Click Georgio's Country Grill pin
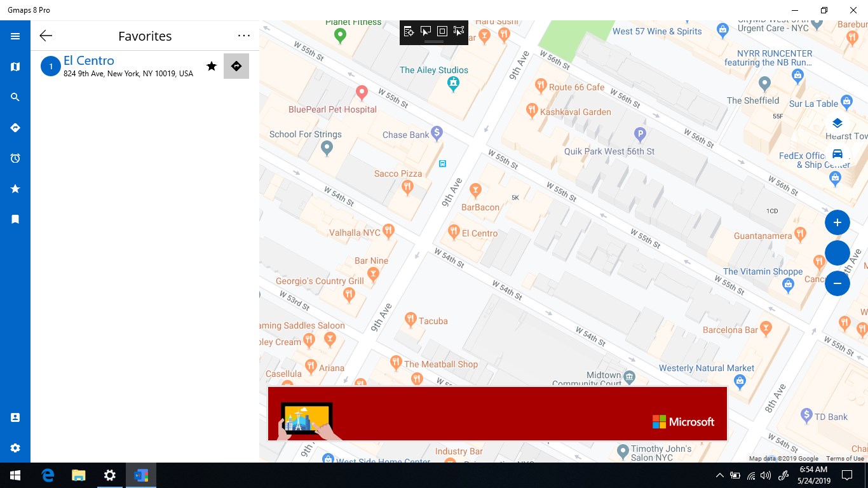 348,294
